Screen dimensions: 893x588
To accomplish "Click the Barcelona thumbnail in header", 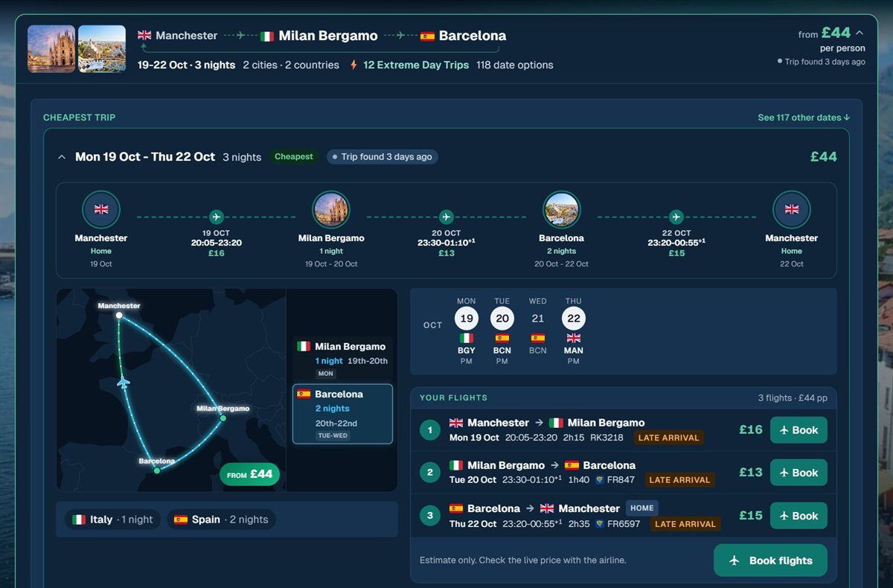I will coord(102,49).
